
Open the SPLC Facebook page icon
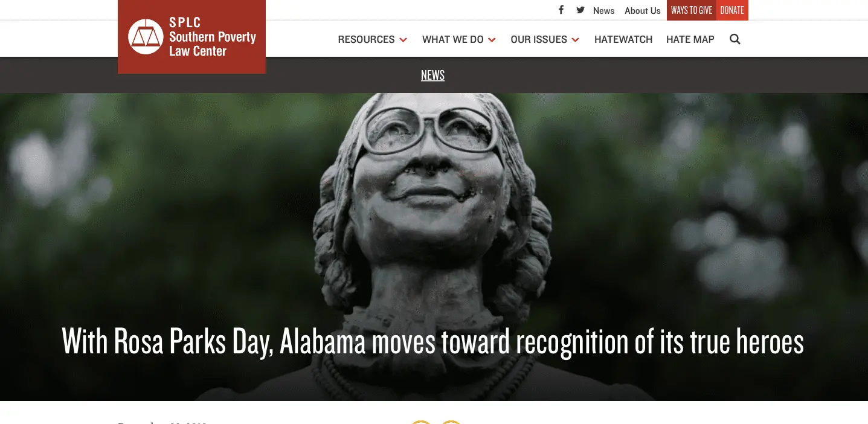561,10
